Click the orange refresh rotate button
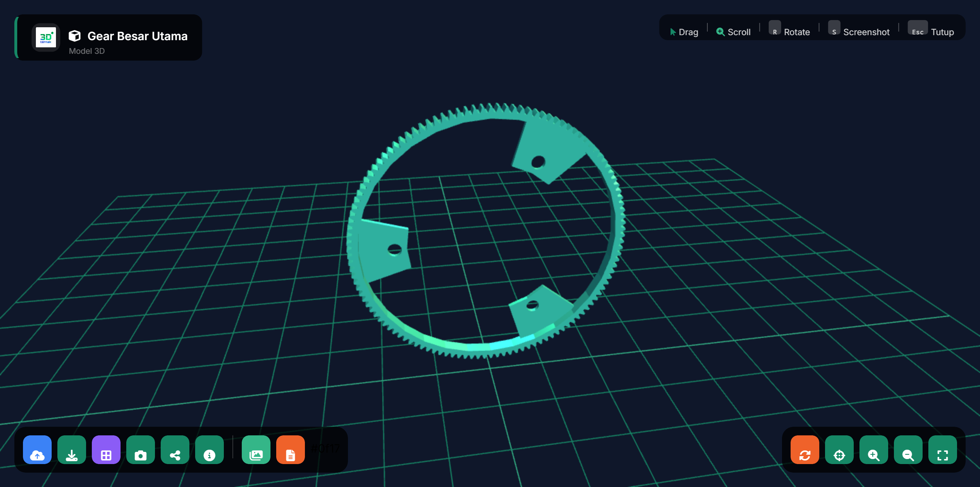The image size is (980, 487). pyautogui.click(x=805, y=450)
